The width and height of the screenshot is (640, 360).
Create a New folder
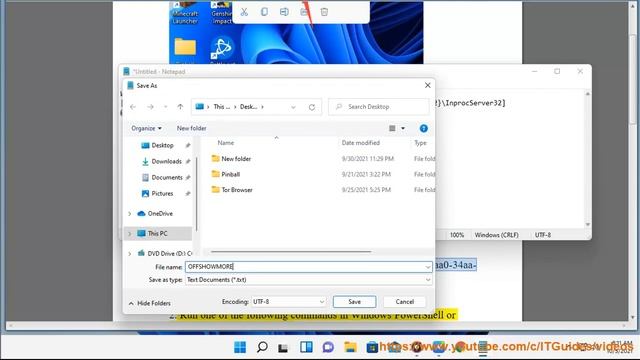191,128
